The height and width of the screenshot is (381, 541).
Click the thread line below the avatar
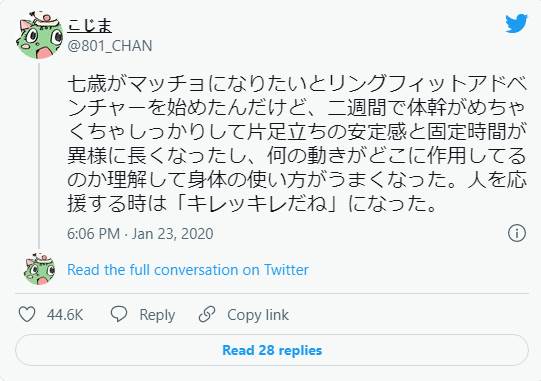click(x=39, y=156)
